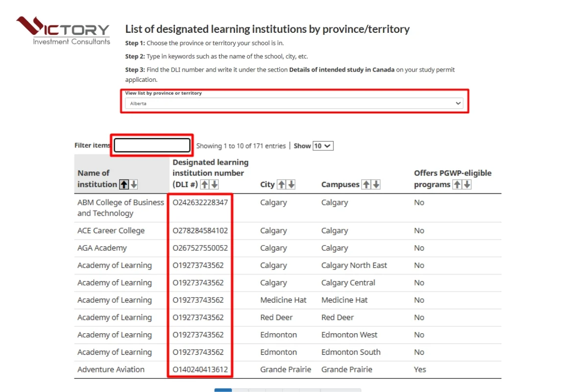Click DLI number O242632228347
Image resolution: width=588 pixels, height=392 pixels.
click(200, 202)
